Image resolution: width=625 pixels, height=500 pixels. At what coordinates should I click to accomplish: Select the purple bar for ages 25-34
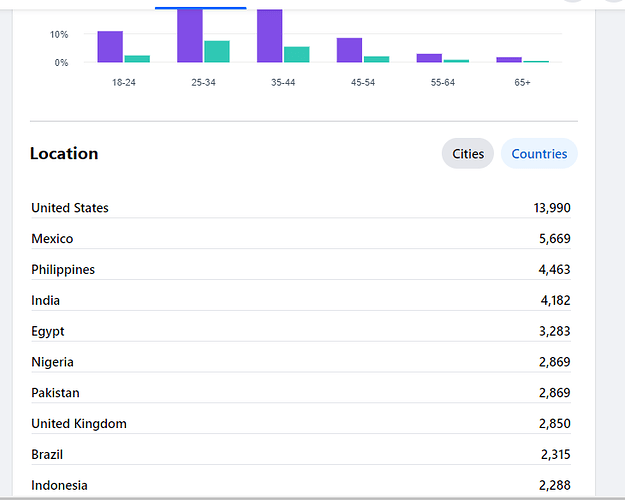pyautogui.click(x=190, y=36)
